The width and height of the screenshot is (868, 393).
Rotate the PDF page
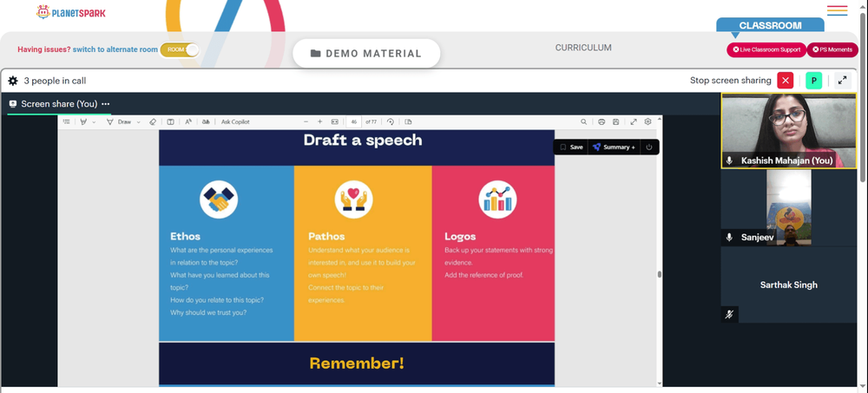point(391,121)
